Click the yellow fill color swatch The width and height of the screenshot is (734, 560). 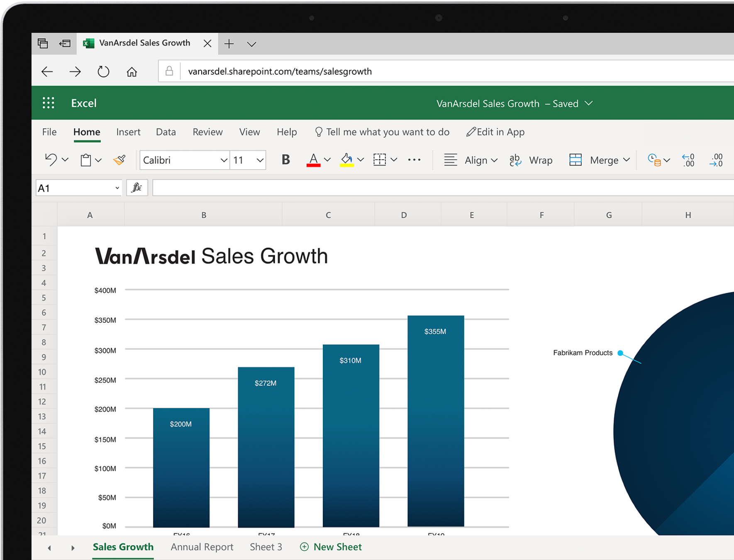[347, 166]
